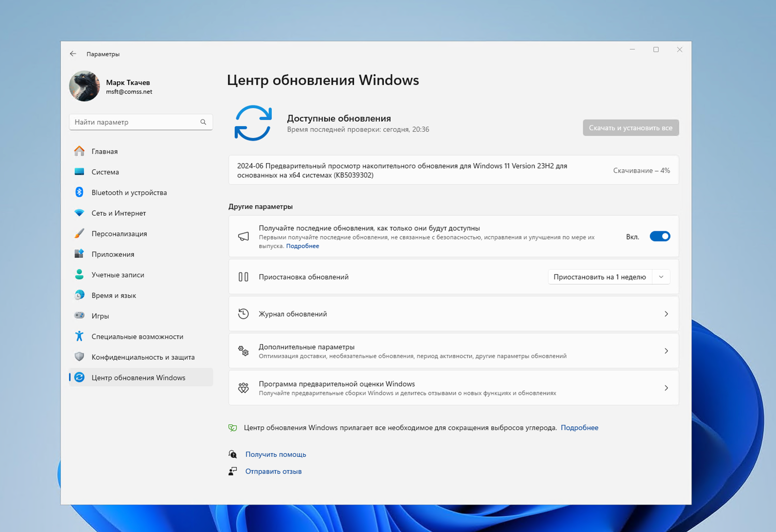Click the search magnifier icon in Найти параметр
Screen dimensions: 776x532
tap(203, 122)
